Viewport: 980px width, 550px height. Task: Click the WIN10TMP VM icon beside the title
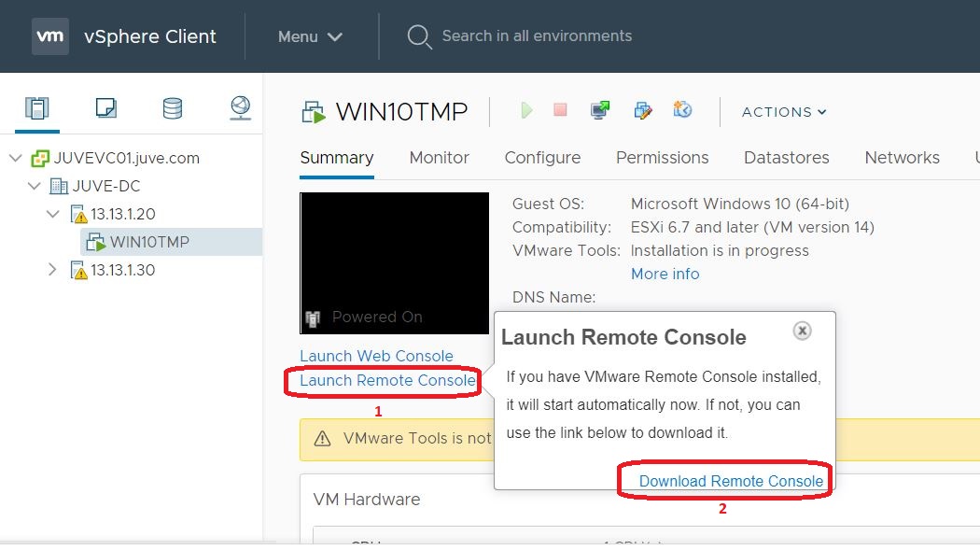click(314, 112)
